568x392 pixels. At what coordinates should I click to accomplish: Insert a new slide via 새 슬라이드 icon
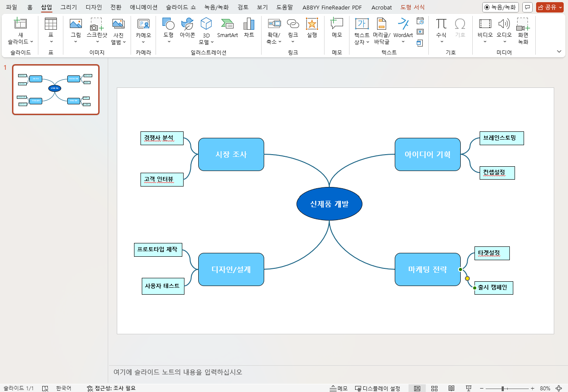pyautogui.click(x=20, y=24)
